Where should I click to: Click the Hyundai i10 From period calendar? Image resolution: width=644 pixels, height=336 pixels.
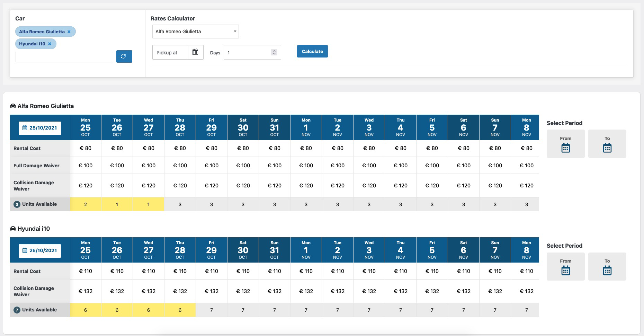(565, 266)
